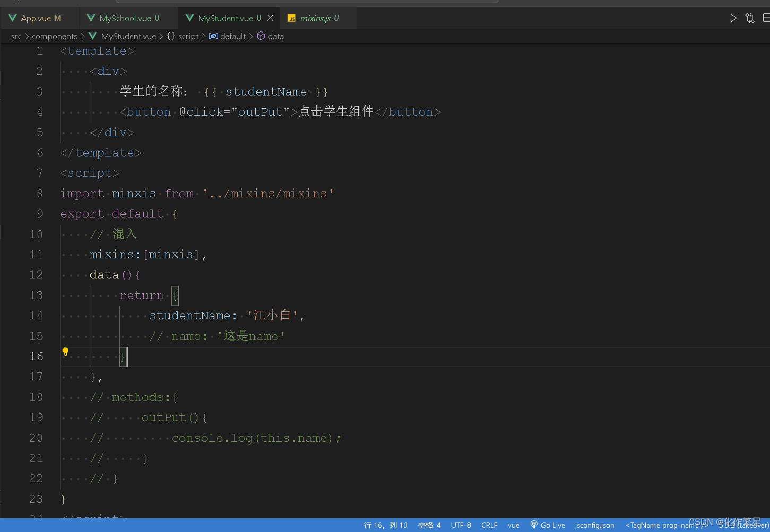Click the commented "name: '这是name'" on line 15
The image size is (770, 532).
click(228, 336)
